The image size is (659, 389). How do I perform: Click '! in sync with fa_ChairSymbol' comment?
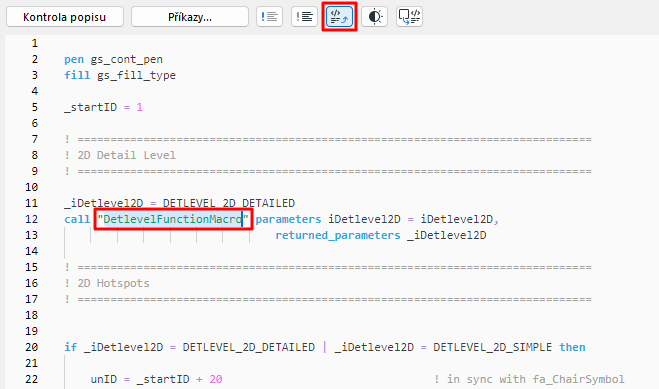tap(529, 379)
